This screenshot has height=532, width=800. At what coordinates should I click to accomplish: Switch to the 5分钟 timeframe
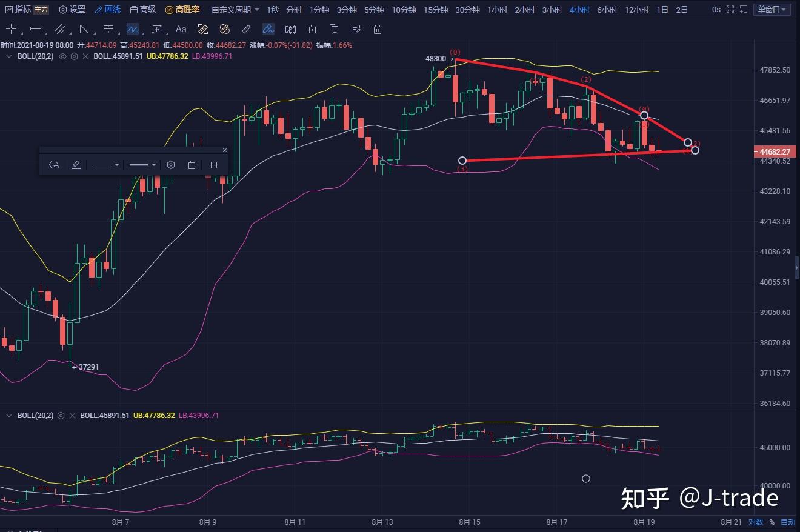pos(374,10)
